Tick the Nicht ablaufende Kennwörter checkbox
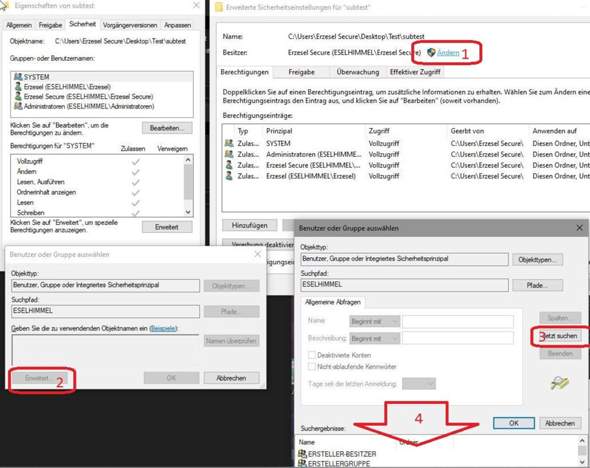Image resolution: width=590 pixels, height=468 pixels. [x=312, y=366]
